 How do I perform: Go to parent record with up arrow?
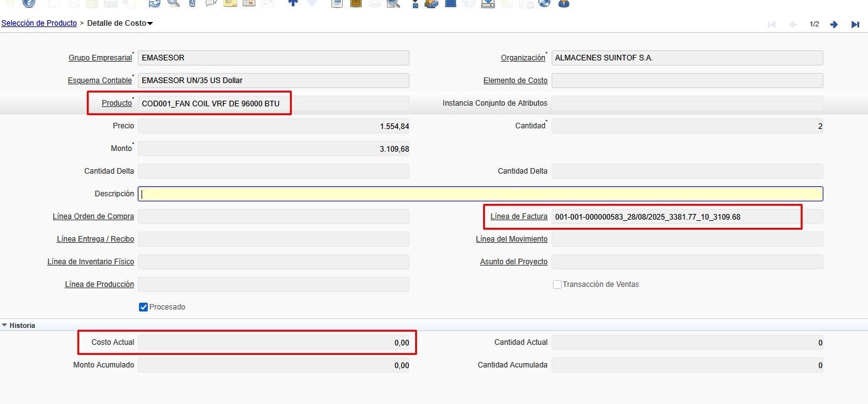click(292, 3)
